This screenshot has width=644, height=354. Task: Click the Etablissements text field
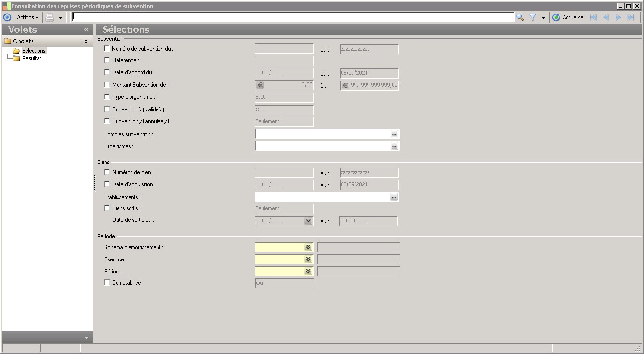pos(322,197)
